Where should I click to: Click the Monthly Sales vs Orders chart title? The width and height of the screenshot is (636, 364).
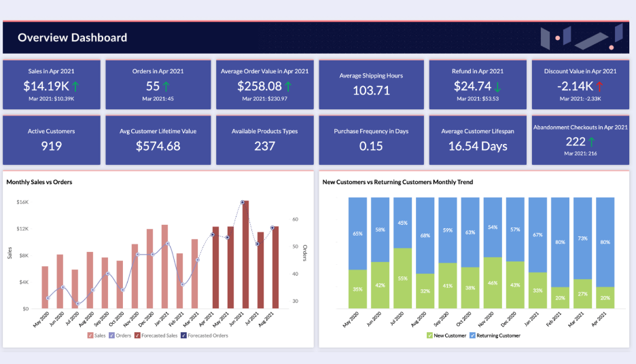(x=39, y=182)
